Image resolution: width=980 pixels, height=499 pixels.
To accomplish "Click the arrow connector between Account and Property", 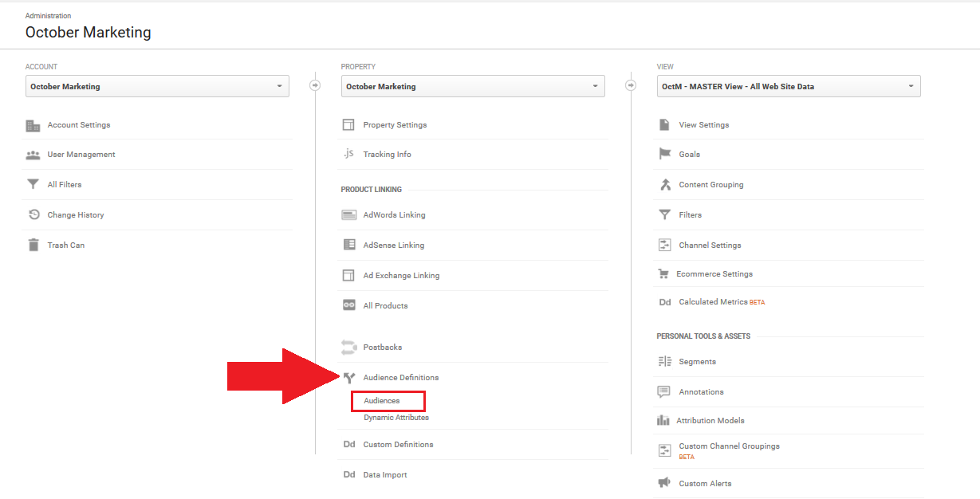I will click(x=315, y=85).
